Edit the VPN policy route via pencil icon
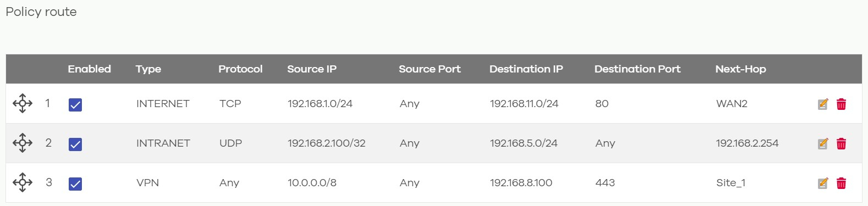This screenshot has width=868, height=206. [823, 183]
